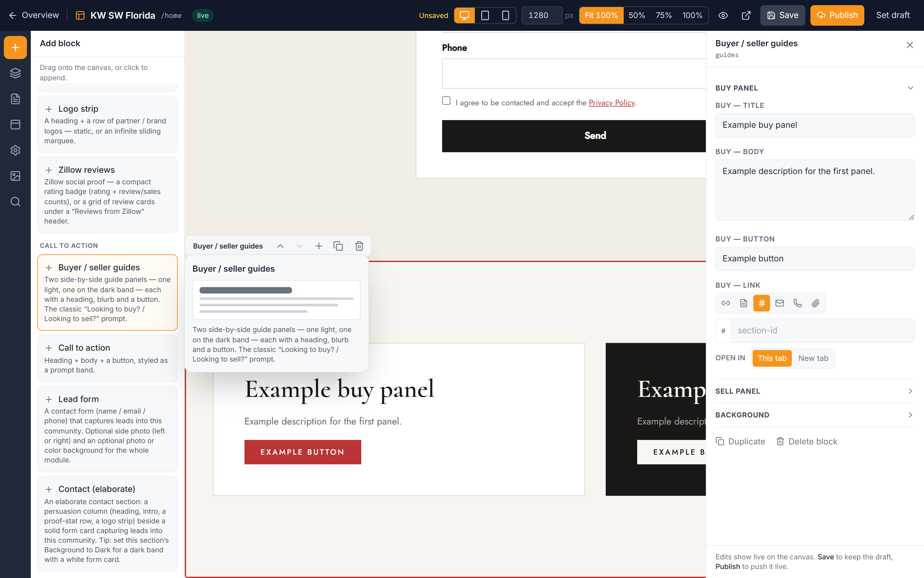Image resolution: width=924 pixels, height=578 pixels.
Task: Check the privacy policy agreement checkbox
Action: [446, 101]
